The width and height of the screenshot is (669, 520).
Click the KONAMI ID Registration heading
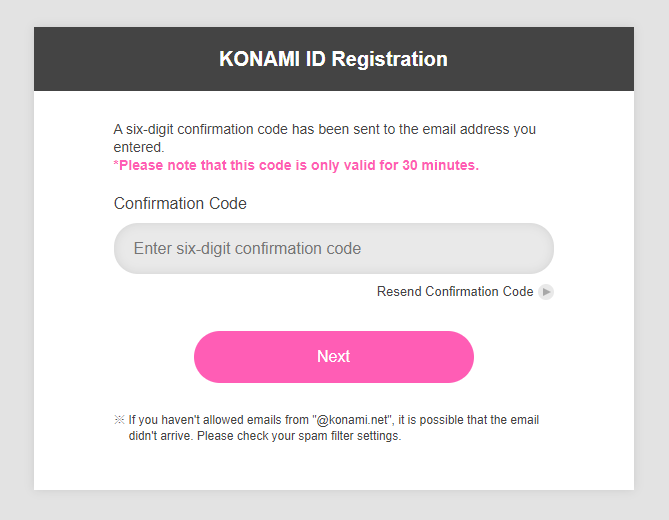pos(334,59)
